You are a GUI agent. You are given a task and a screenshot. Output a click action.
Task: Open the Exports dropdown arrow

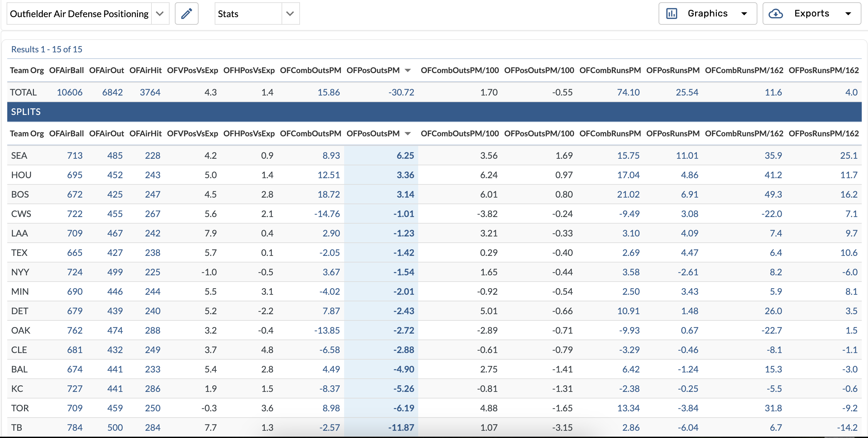click(x=848, y=14)
